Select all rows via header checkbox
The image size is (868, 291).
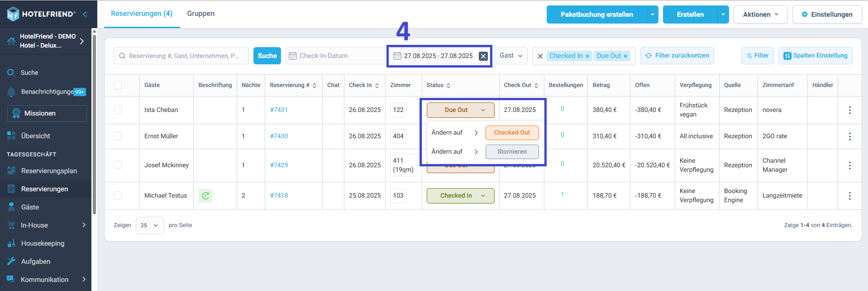click(x=118, y=85)
